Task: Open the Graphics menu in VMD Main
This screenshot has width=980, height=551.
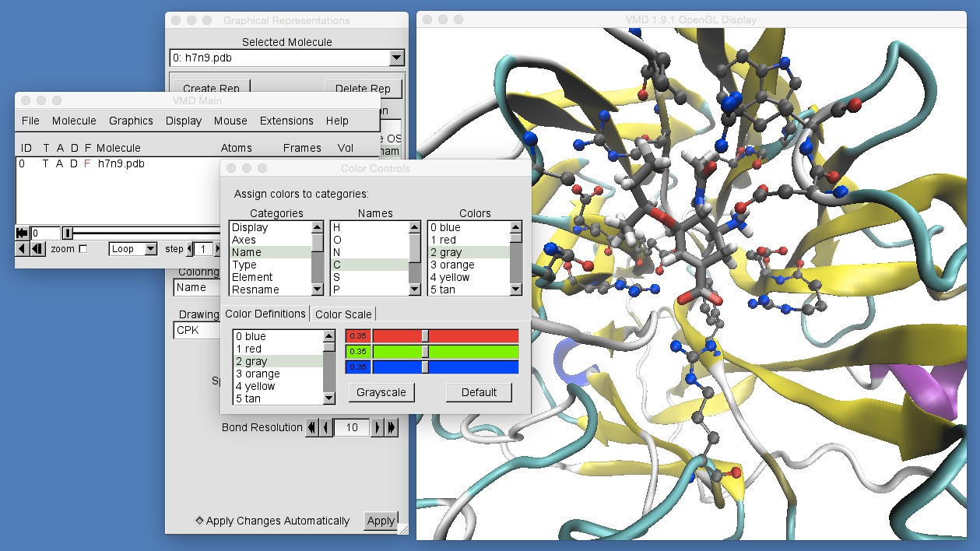Action: pos(130,121)
